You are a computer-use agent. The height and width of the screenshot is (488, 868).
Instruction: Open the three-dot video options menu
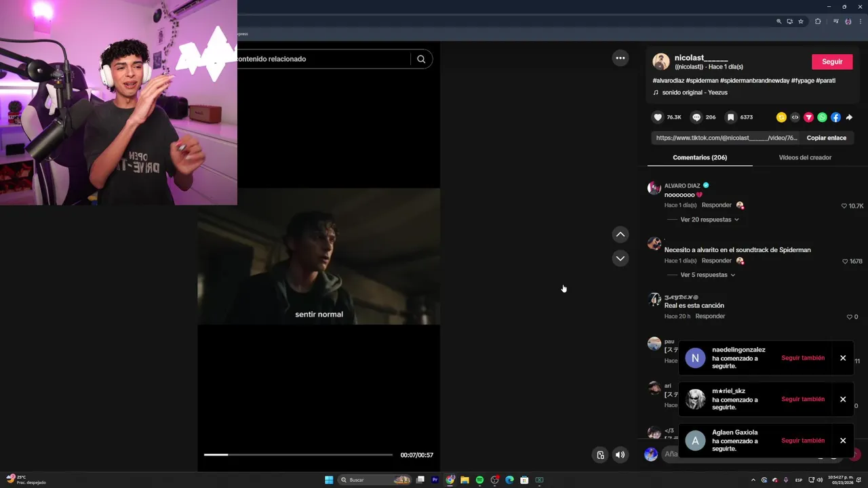(x=620, y=58)
